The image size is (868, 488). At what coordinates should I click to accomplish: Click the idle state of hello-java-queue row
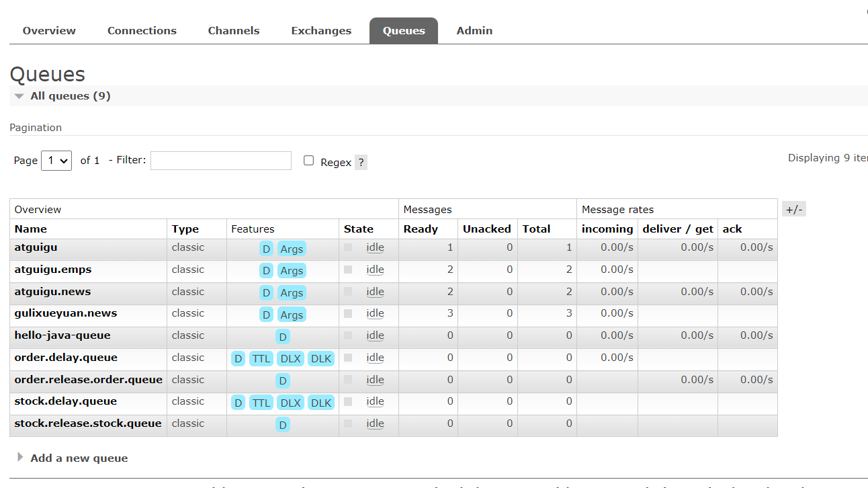375,335
